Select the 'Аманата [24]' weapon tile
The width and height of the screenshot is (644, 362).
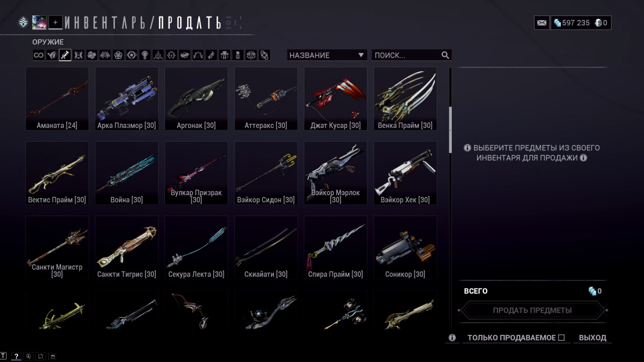pyautogui.click(x=57, y=99)
